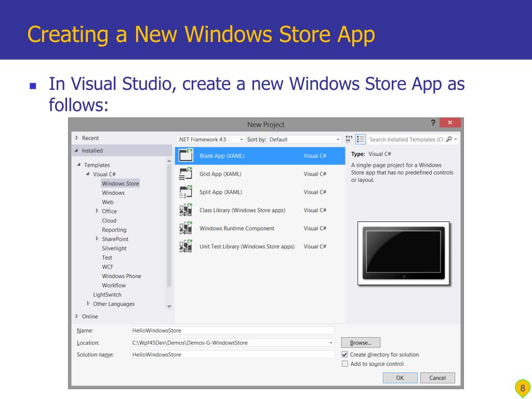Select Workflow category in the tree
This screenshot has height=399, width=532.
pos(114,285)
